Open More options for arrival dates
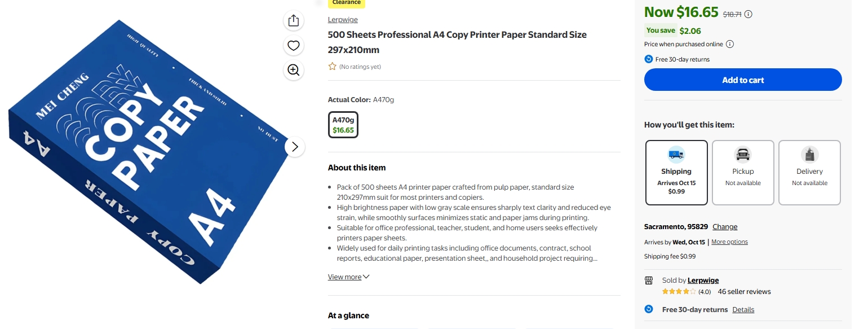The image size is (868, 329). point(729,242)
